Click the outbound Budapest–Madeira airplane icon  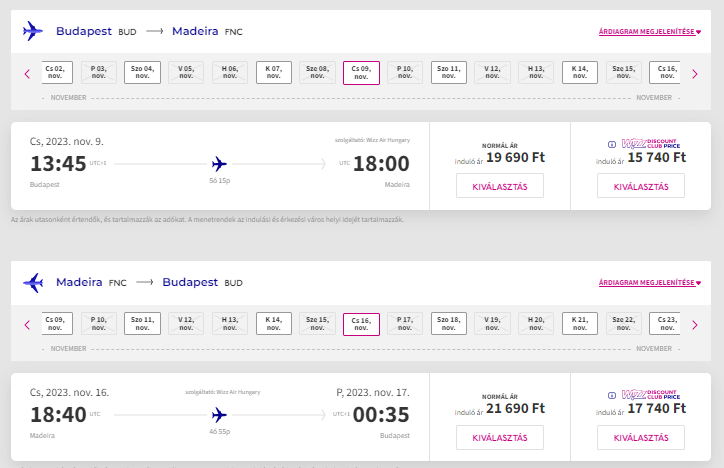point(33,31)
